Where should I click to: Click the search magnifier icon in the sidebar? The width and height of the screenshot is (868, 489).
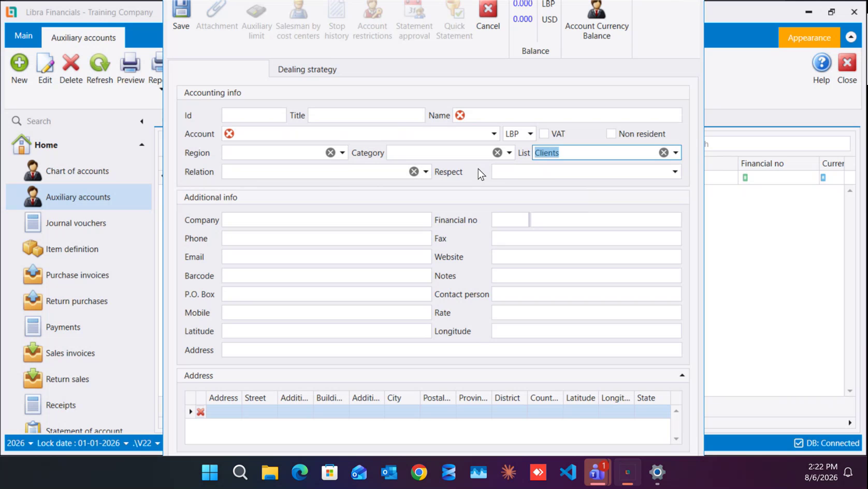coord(17,121)
